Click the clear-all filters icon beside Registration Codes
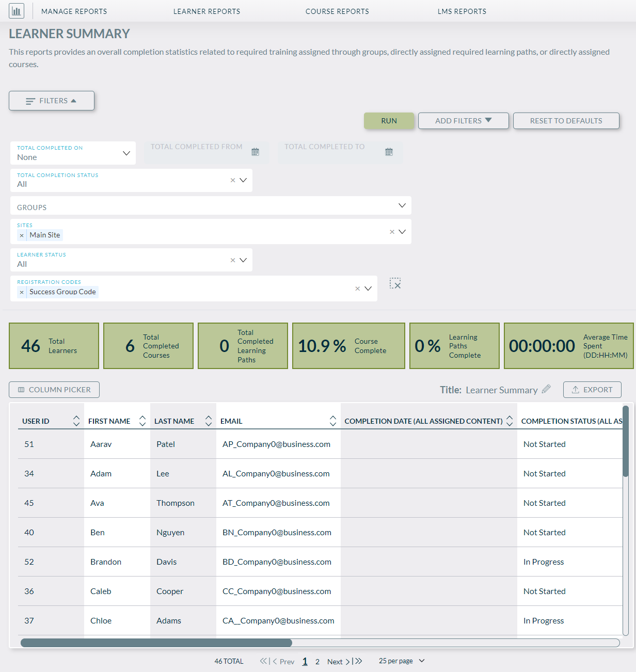 pos(395,283)
